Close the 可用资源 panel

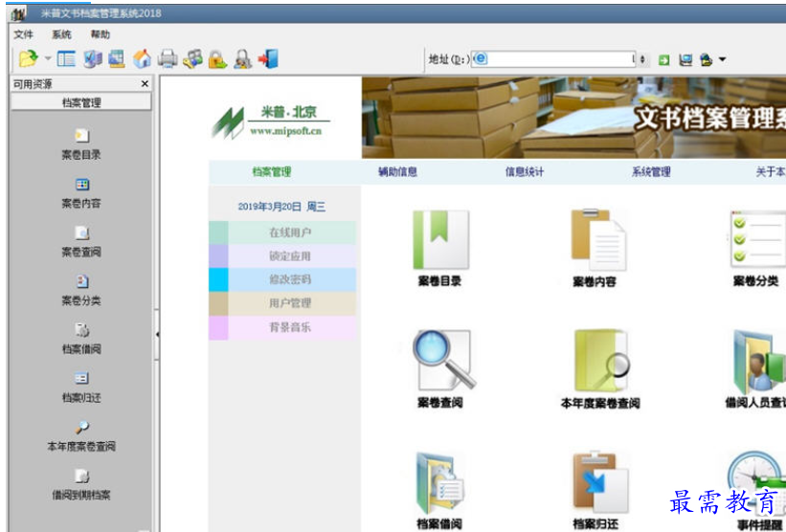pyautogui.click(x=145, y=83)
